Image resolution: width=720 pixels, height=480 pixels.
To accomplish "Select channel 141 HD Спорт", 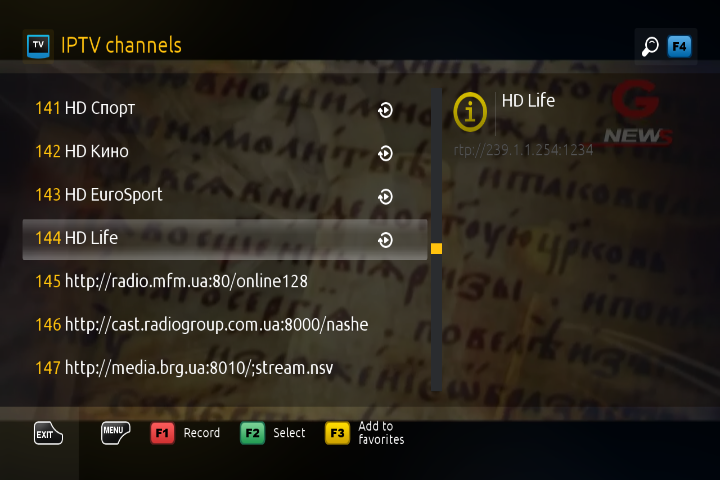I will (x=225, y=109).
